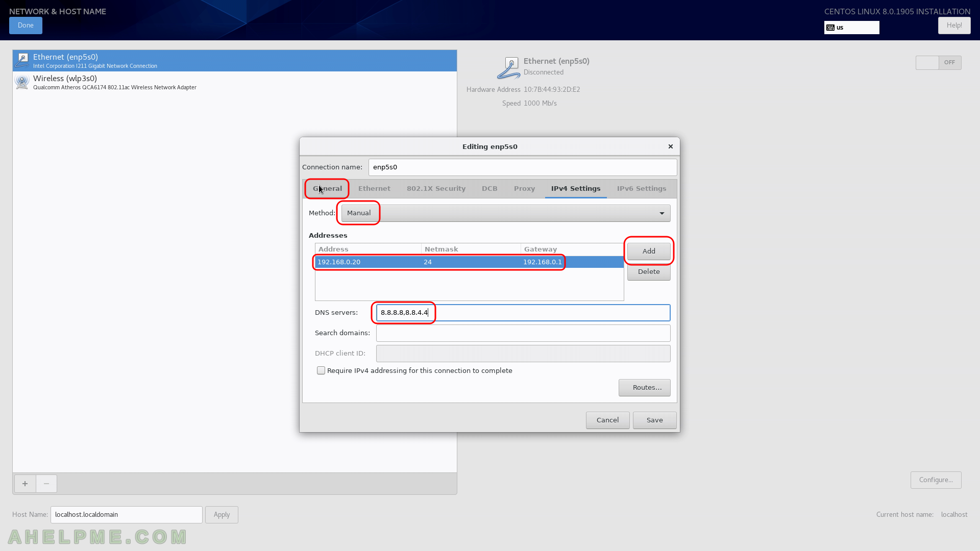Click hardware address 10:7B:44:93:2D:E2
This screenshot has width=980, height=551.
click(x=552, y=90)
